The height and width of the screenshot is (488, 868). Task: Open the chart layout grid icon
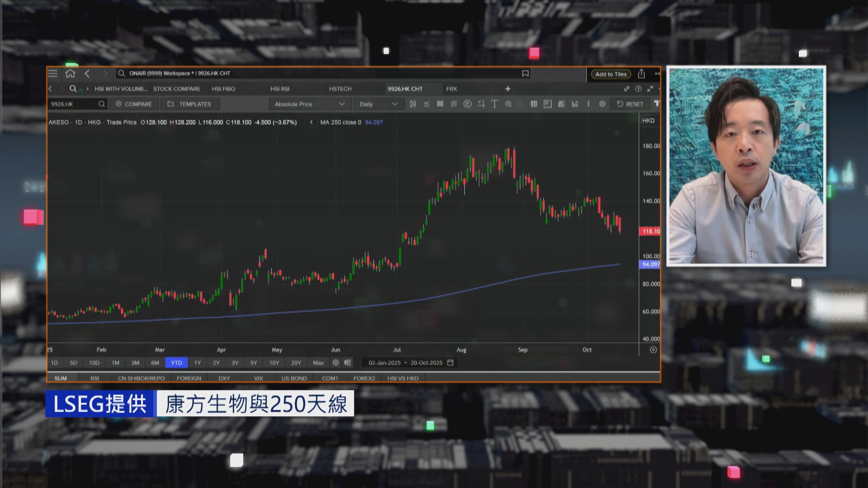[534, 104]
